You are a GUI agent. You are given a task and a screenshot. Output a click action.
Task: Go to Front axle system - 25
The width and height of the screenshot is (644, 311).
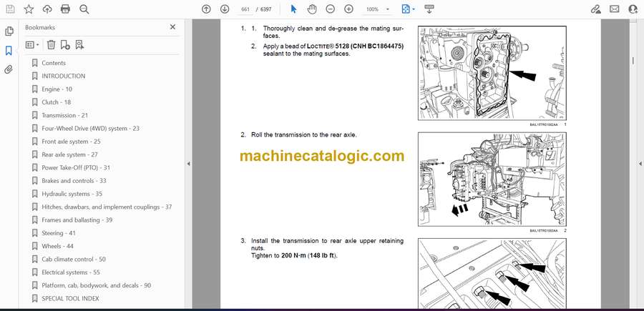coord(71,142)
